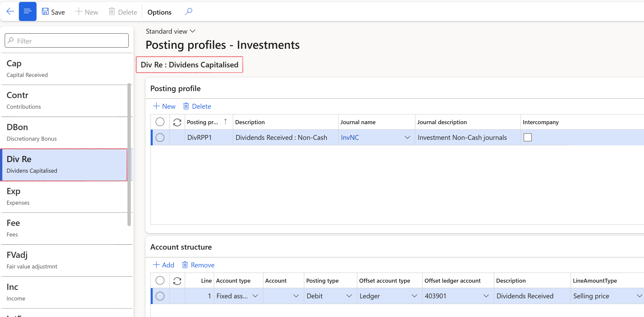The height and width of the screenshot is (317, 644).
Task: Expand the Account type dropdown
Action: coord(255,296)
